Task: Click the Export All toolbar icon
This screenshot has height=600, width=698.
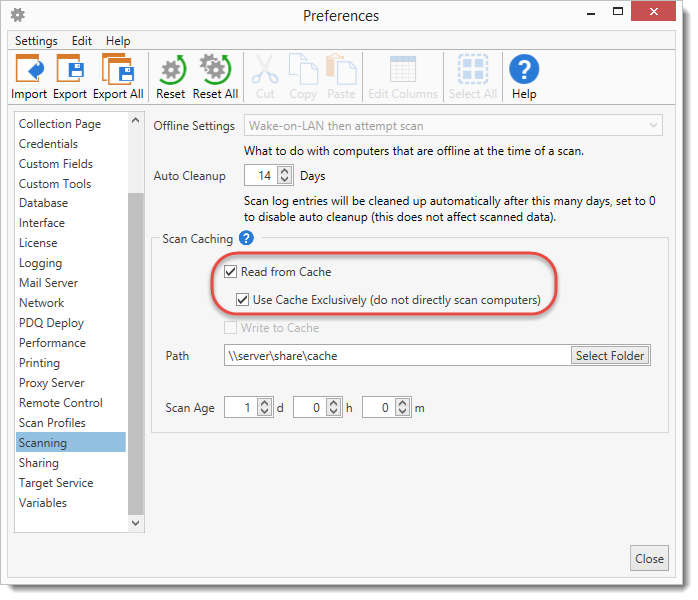Action: [x=118, y=69]
